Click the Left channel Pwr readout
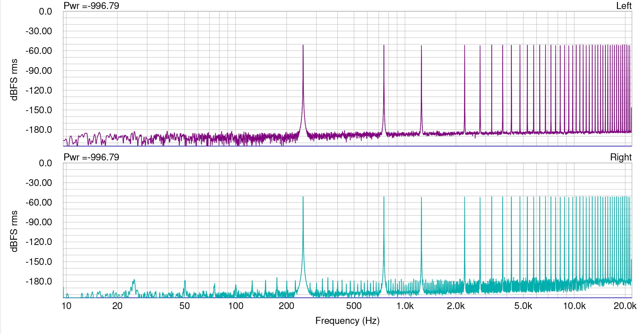The height and width of the screenshot is (334, 644). [91, 6]
